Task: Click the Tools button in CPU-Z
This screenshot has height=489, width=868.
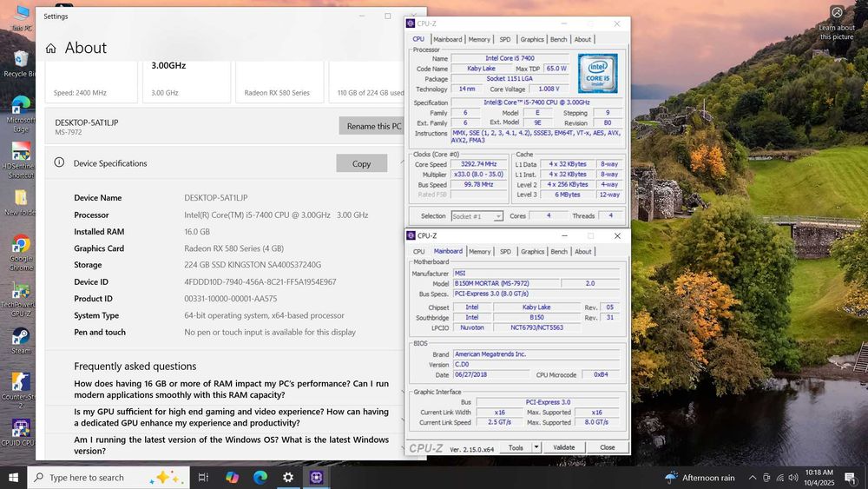Action: pos(516,447)
